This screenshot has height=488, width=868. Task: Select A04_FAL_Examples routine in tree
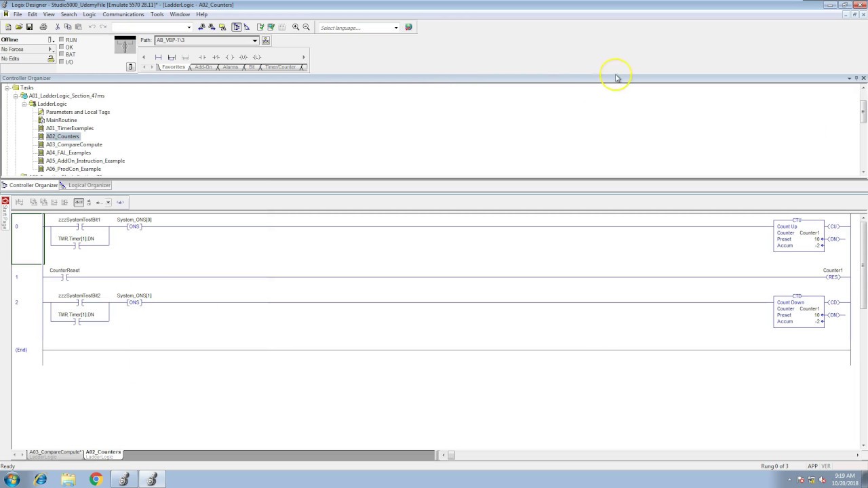point(68,152)
